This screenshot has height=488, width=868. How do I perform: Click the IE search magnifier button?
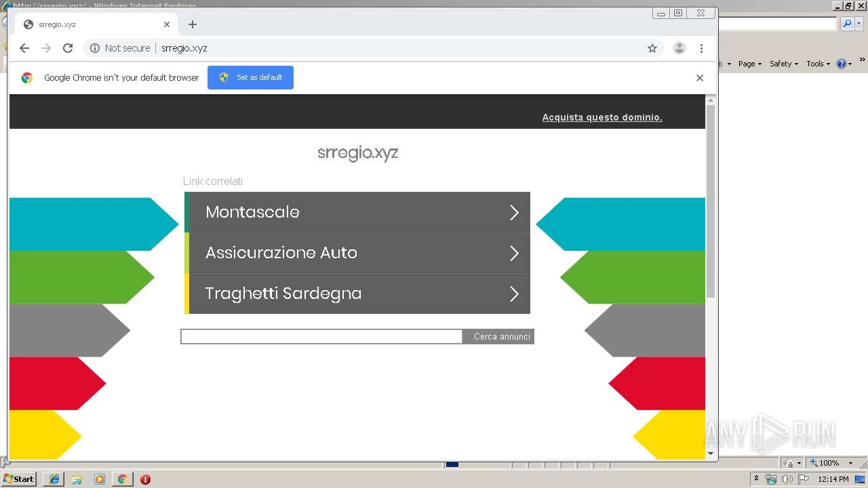click(x=847, y=24)
